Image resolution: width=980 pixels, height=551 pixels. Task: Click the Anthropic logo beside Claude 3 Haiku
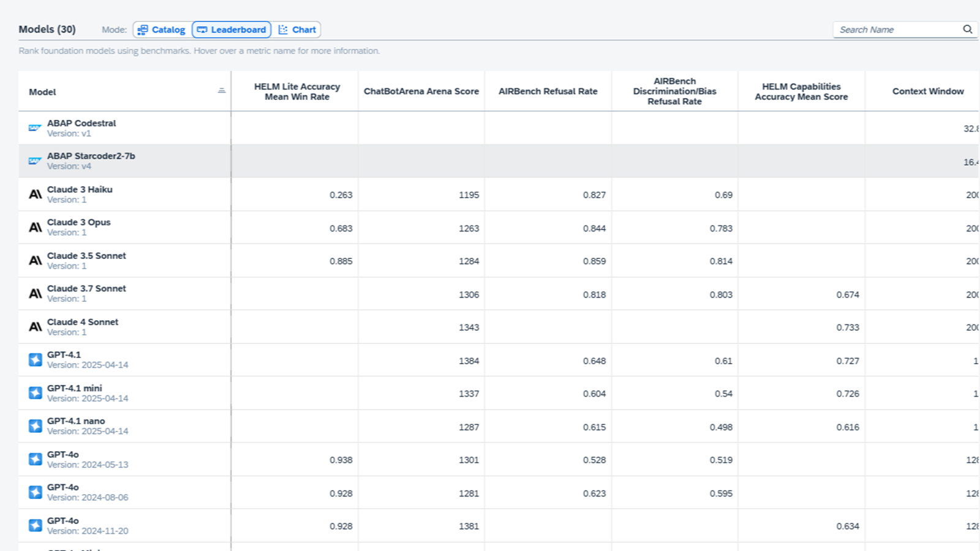[x=36, y=195]
